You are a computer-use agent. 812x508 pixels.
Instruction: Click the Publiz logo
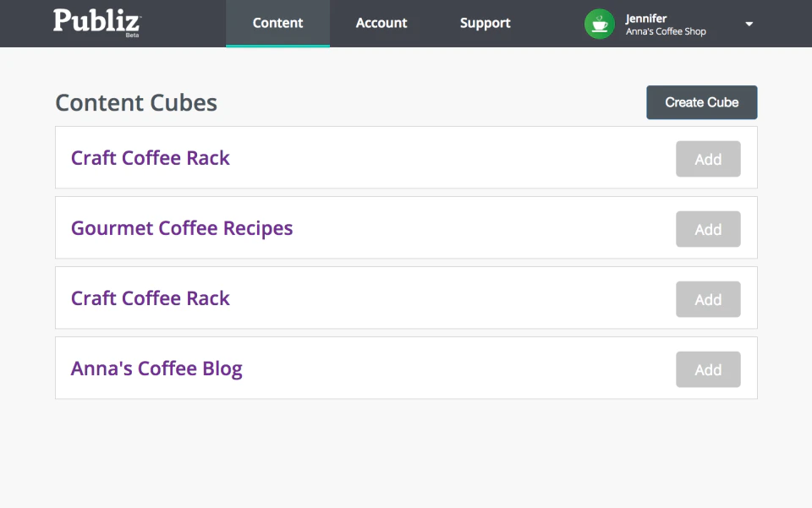[96, 21]
